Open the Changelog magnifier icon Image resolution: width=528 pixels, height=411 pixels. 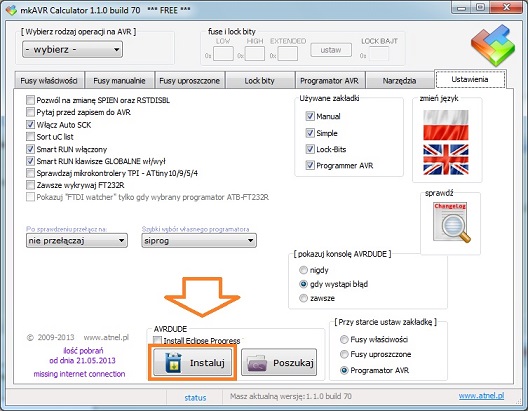click(452, 222)
